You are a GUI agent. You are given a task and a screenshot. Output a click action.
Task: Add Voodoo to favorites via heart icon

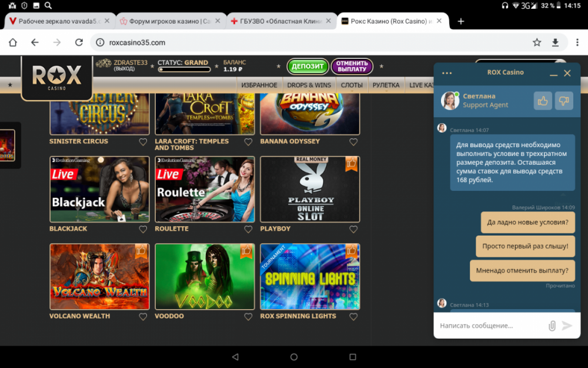(248, 316)
